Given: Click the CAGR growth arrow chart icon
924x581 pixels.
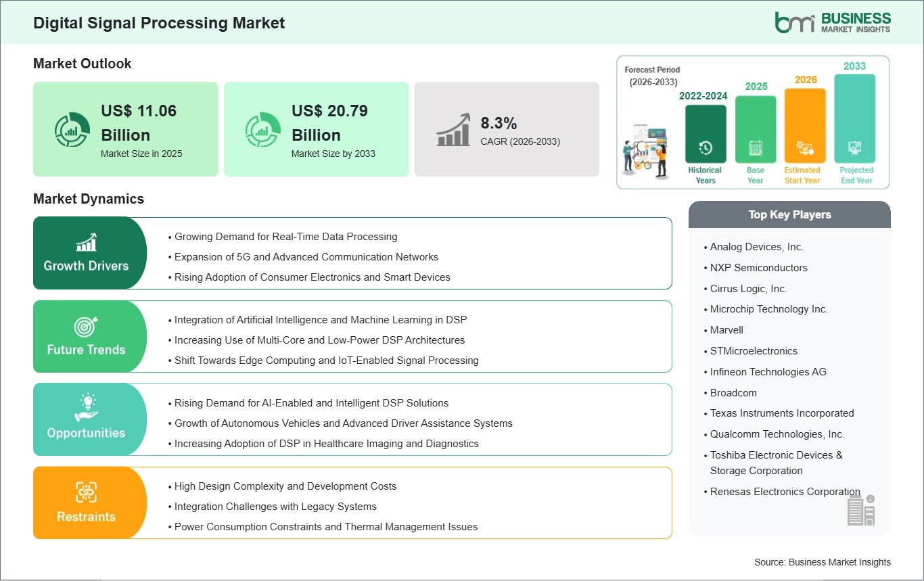Looking at the screenshot, I should [x=453, y=129].
